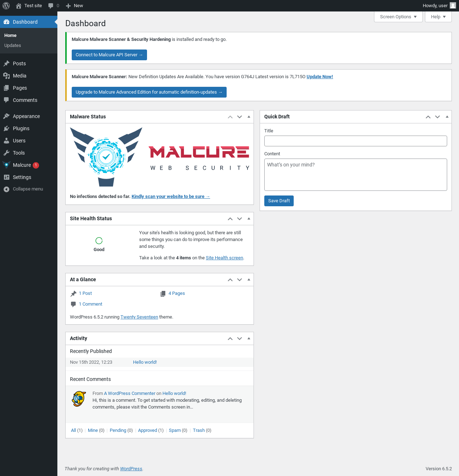
Task: Click the plus icon beside New
Action: point(68,6)
